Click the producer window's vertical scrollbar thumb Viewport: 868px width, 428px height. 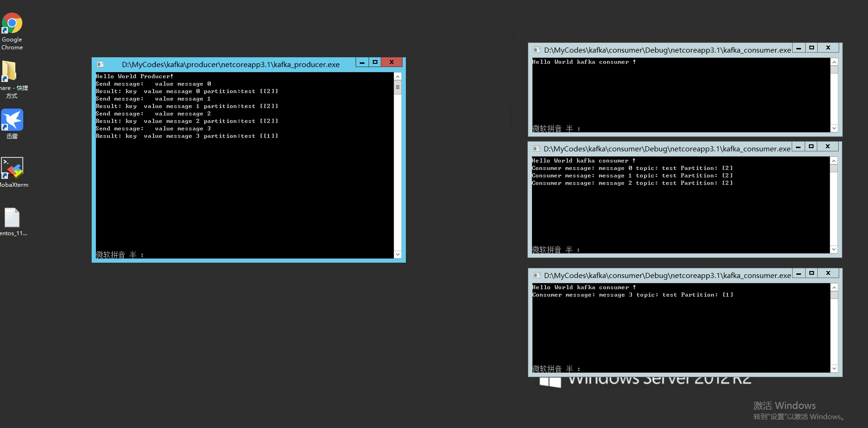click(397, 87)
